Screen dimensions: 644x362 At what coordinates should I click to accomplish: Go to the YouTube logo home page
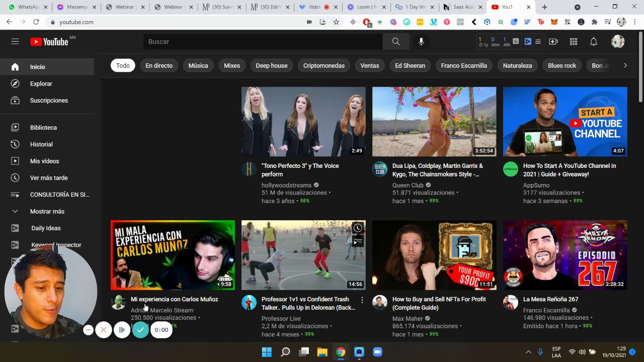pos(49,42)
